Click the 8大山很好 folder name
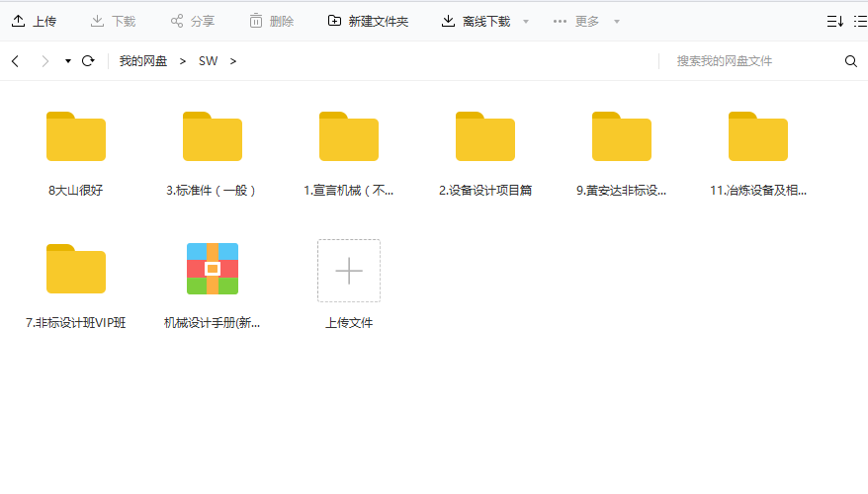This screenshot has width=868, height=494. pos(76,191)
